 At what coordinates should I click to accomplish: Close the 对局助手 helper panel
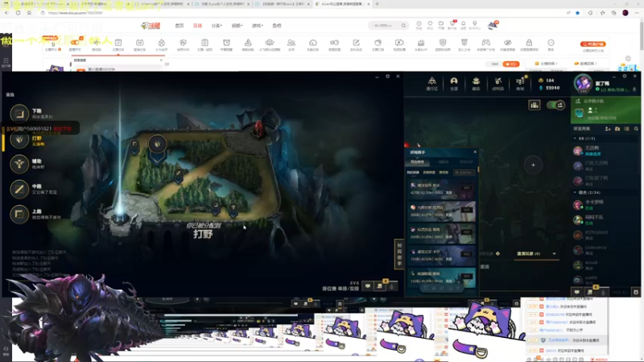pyautogui.click(x=475, y=152)
